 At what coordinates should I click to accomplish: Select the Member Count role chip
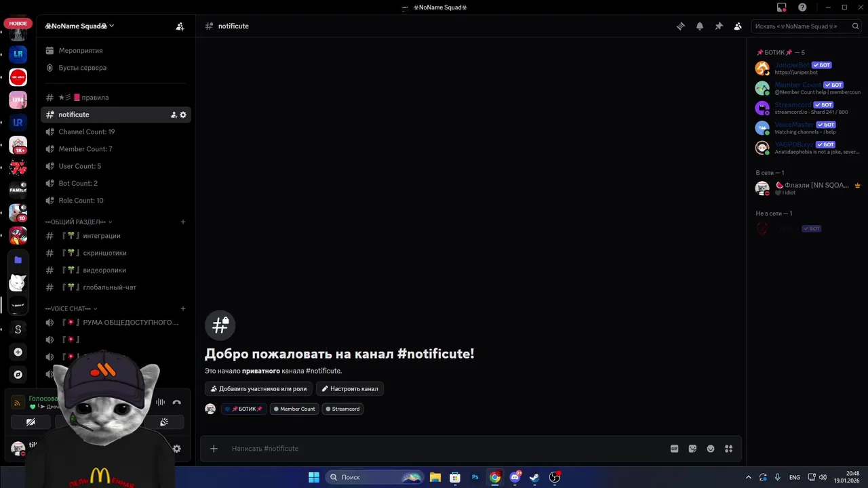pyautogui.click(x=294, y=409)
